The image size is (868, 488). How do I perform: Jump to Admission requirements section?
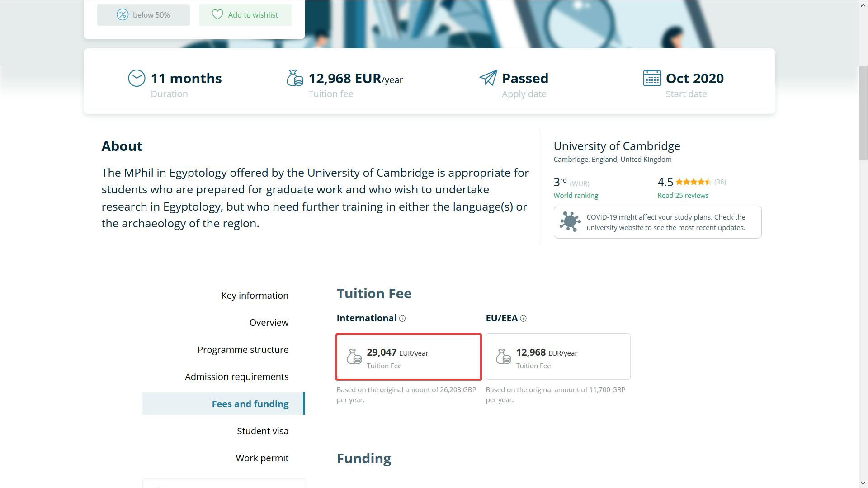coord(236,377)
